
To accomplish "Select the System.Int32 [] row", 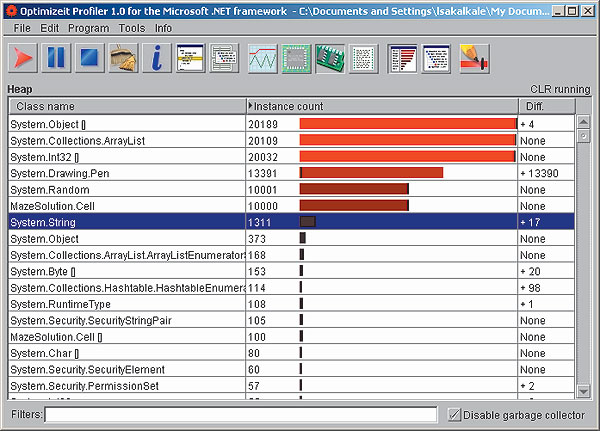I will (x=291, y=157).
